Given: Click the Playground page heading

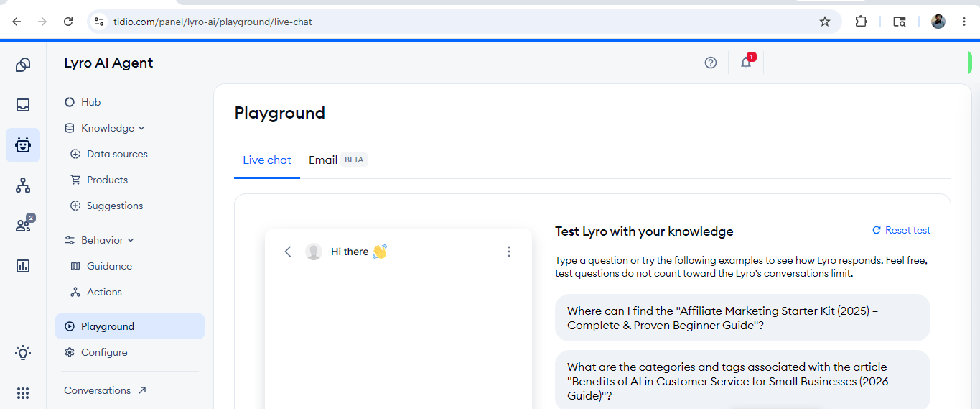Looking at the screenshot, I should coord(280,113).
